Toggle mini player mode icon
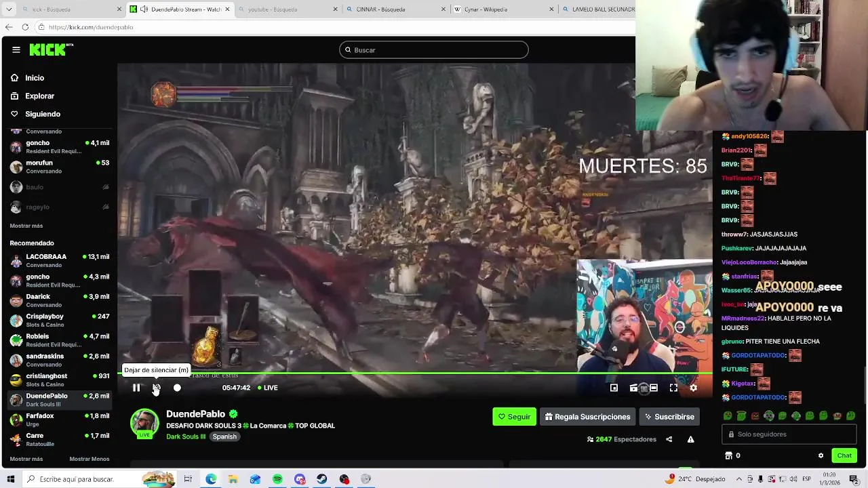This screenshot has width=868, height=488. pos(614,388)
